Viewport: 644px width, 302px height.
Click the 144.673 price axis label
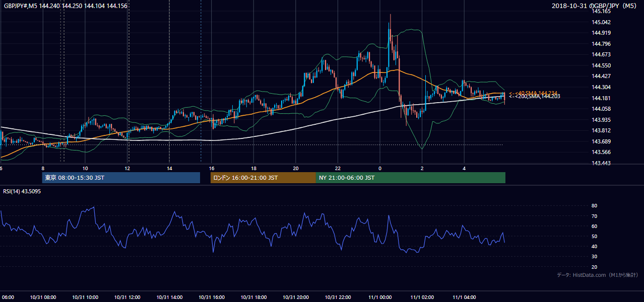click(601, 54)
